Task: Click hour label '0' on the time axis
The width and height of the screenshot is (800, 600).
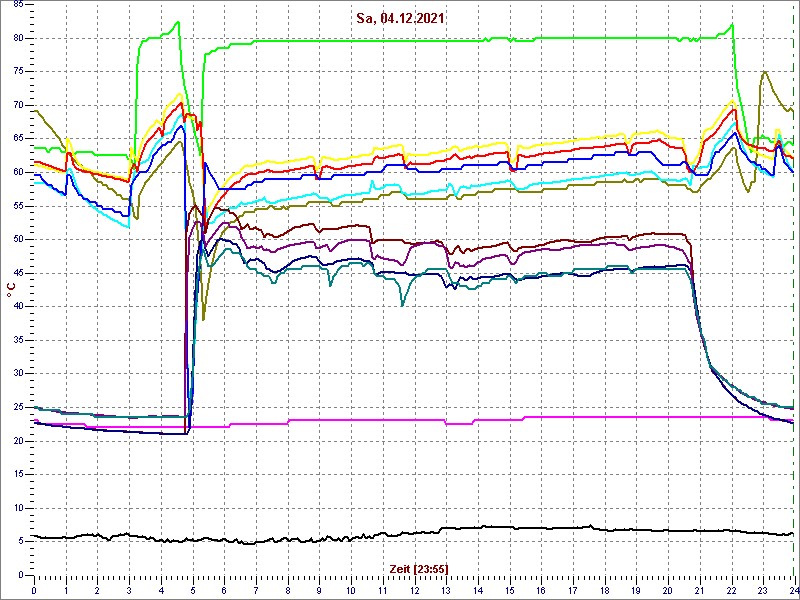Action: click(x=34, y=592)
